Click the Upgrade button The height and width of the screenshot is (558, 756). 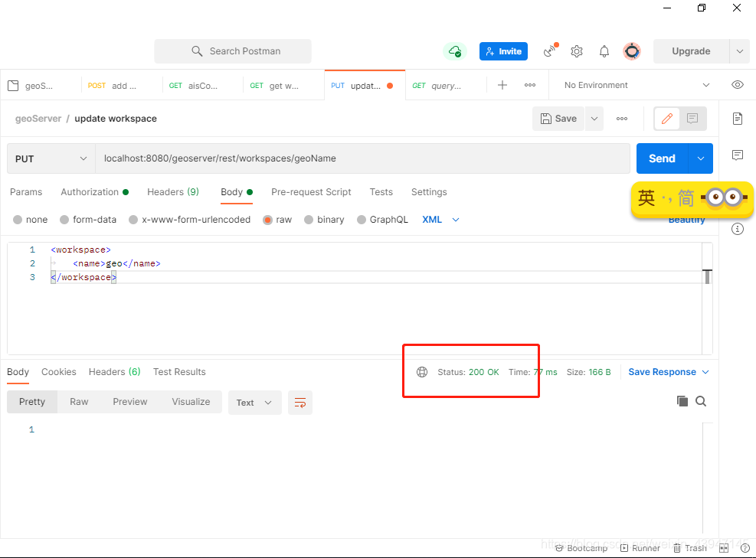point(691,51)
